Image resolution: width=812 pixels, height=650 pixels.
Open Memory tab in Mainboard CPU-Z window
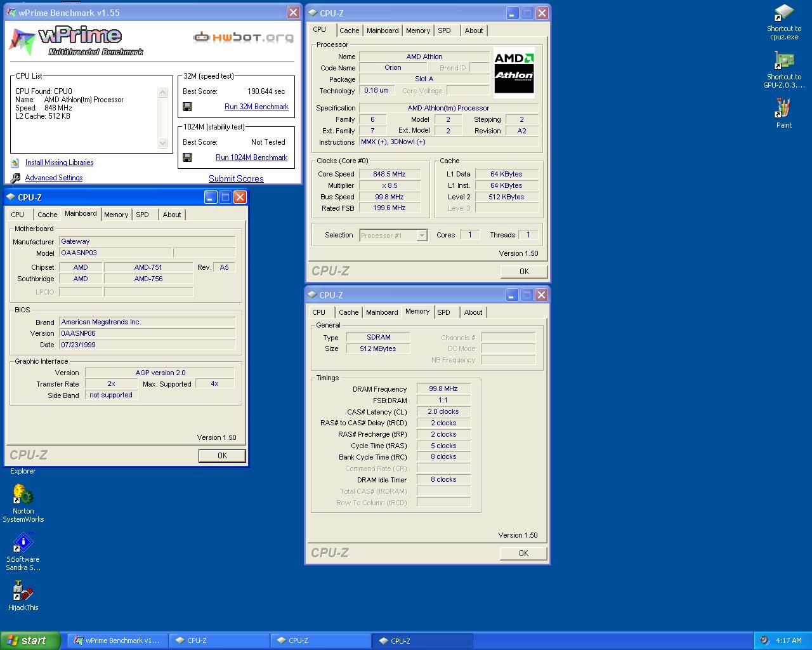116,215
